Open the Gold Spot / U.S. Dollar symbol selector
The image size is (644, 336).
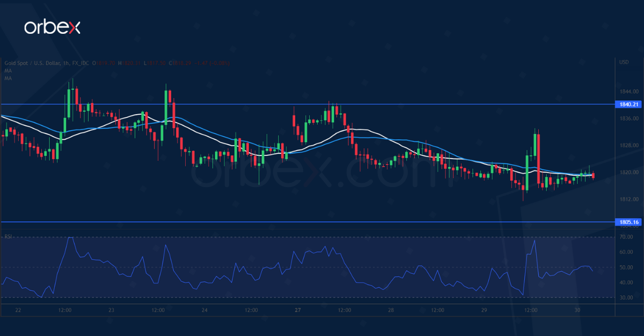tap(30, 63)
